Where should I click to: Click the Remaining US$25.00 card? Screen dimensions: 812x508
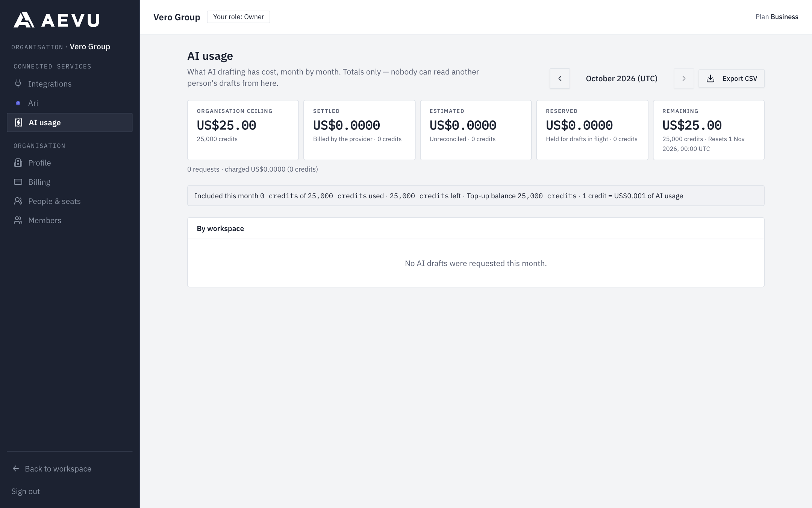(709, 130)
